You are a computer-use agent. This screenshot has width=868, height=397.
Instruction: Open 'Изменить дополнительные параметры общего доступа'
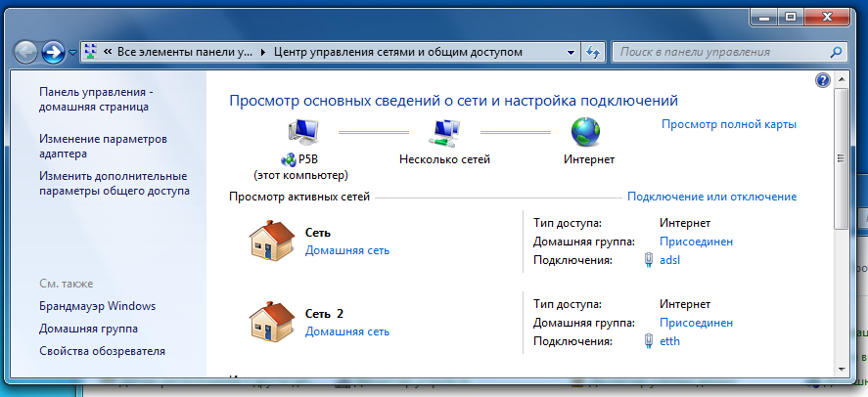tap(114, 184)
